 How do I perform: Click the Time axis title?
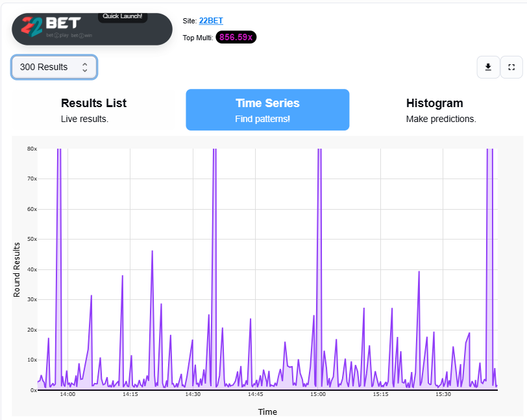(267, 412)
